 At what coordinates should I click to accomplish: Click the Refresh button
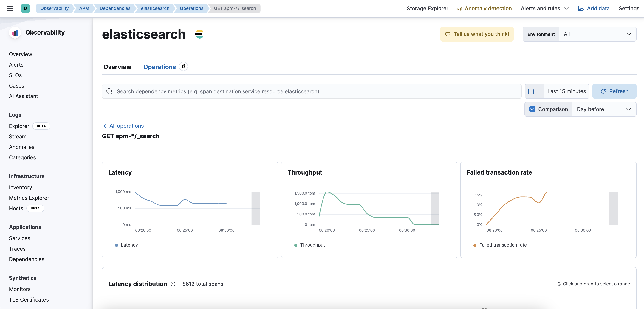614,91
